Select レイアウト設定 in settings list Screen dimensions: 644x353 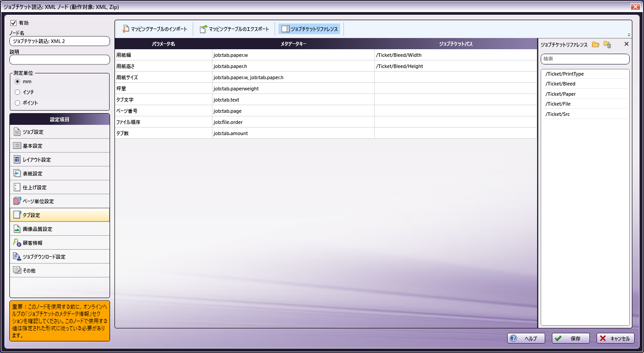(x=59, y=160)
